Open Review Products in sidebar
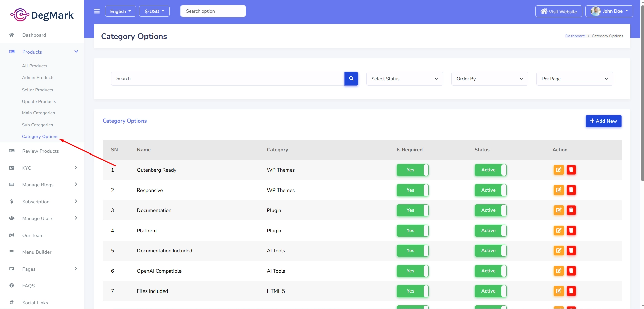The height and width of the screenshot is (309, 644). click(41, 151)
